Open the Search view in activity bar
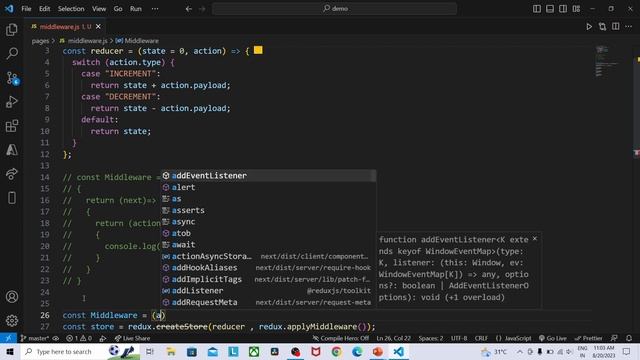Viewport: 640px width, 360px height. point(12,53)
